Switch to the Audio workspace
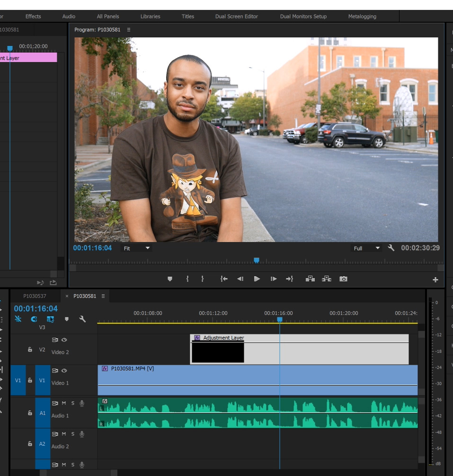 point(69,17)
